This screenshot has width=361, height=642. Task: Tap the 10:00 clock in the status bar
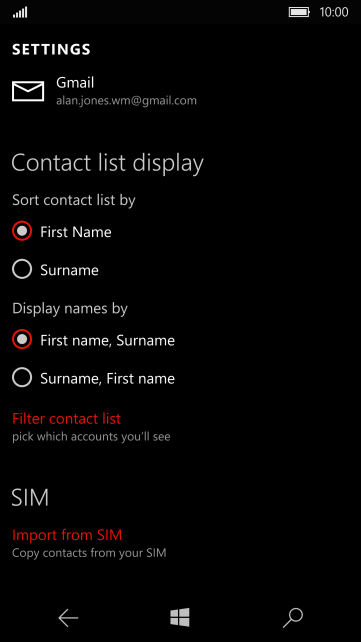click(x=334, y=12)
